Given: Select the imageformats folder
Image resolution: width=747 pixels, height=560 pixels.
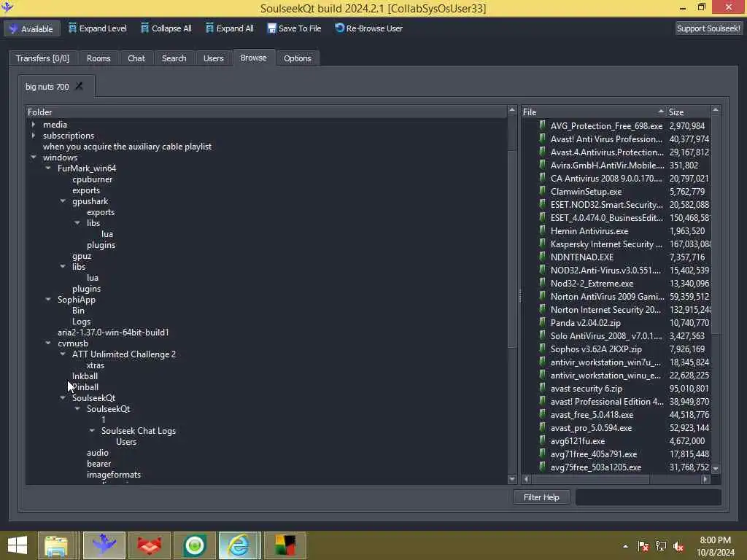Looking at the screenshot, I should coord(114,475).
